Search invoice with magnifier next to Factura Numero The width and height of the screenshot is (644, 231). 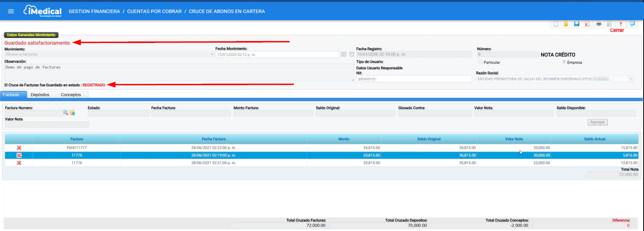point(65,113)
